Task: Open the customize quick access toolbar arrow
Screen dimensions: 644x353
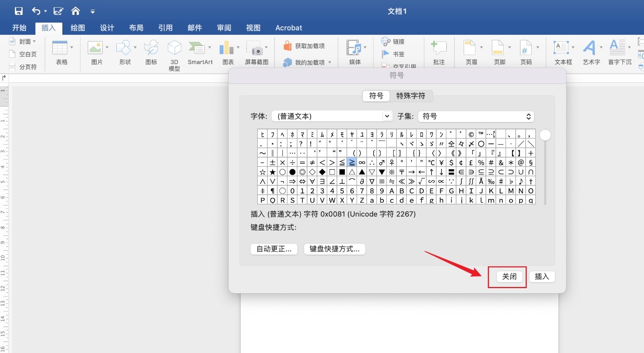Action: 93,12
